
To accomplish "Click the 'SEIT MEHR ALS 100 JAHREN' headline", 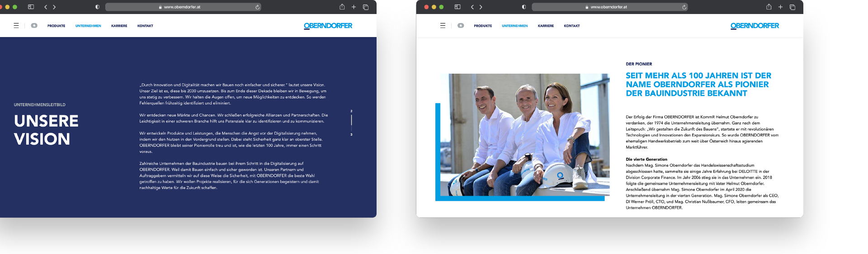I will pyautogui.click(x=698, y=85).
